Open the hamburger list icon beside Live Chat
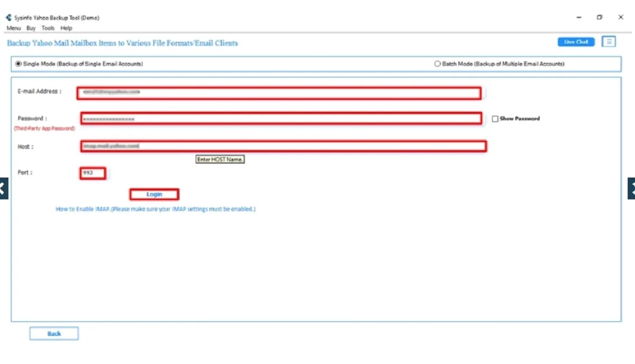Image resolution: width=635 pixels, height=364 pixels. pyautogui.click(x=608, y=41)
